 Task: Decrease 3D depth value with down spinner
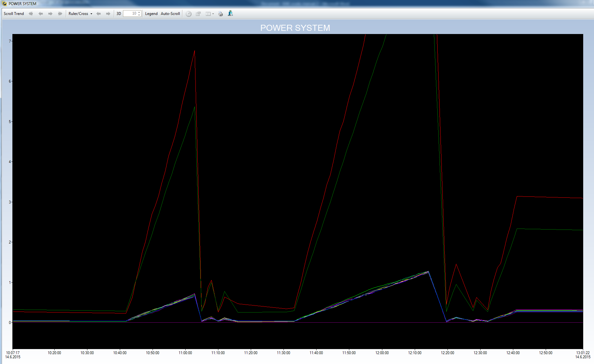point(139,15)
